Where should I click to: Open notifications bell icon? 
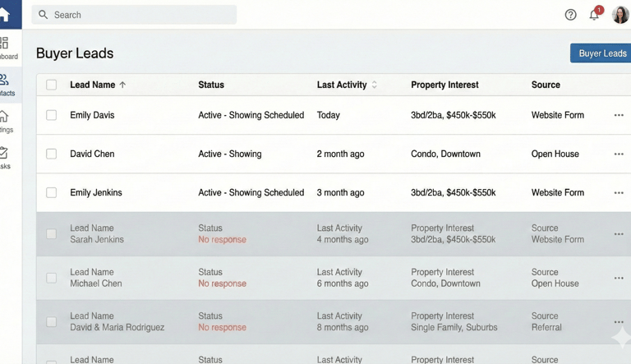tap(594, 15)
